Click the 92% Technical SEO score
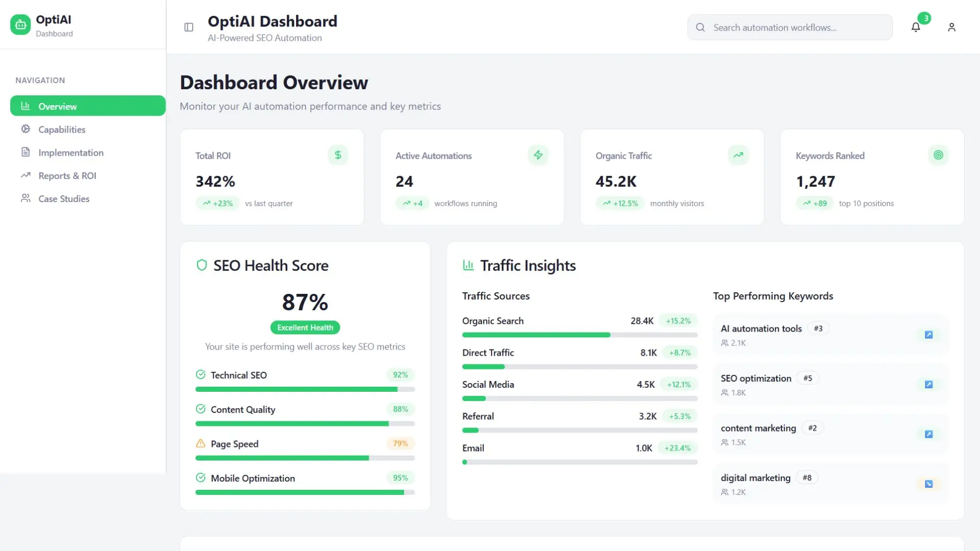Image resolution: width=980 pixels, height=551 pixels. [x=400, y=374]
